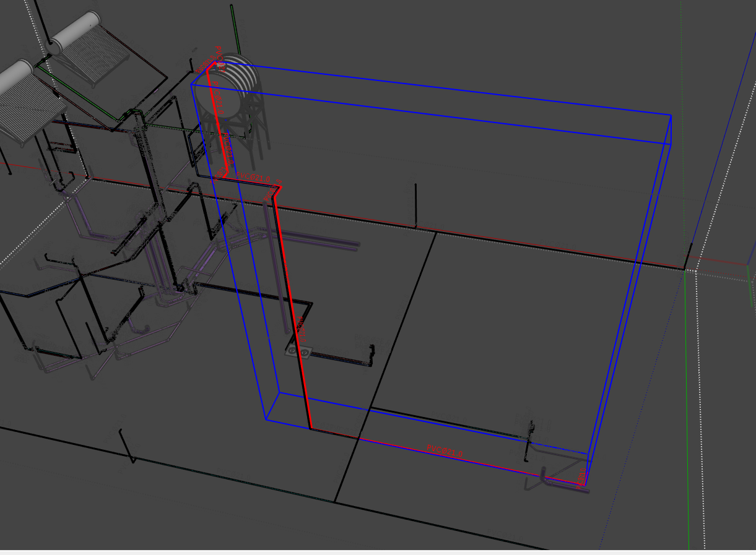Image resolution: width=756 pixels, height=555 pixels.
Task: Click the horizontal PVCØ21.0 label near tank base
Action: click(255, 178)
